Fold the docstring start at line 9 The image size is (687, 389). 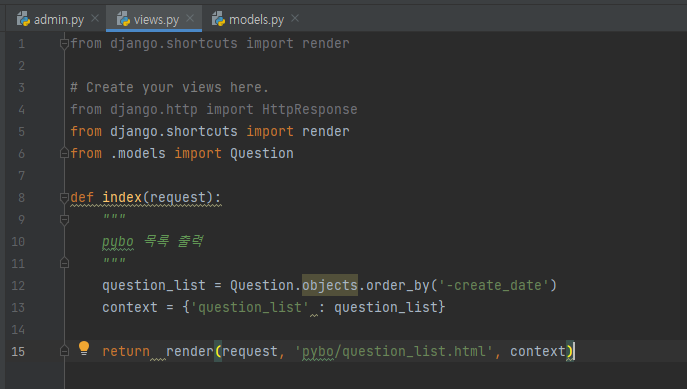click(64, 219)
